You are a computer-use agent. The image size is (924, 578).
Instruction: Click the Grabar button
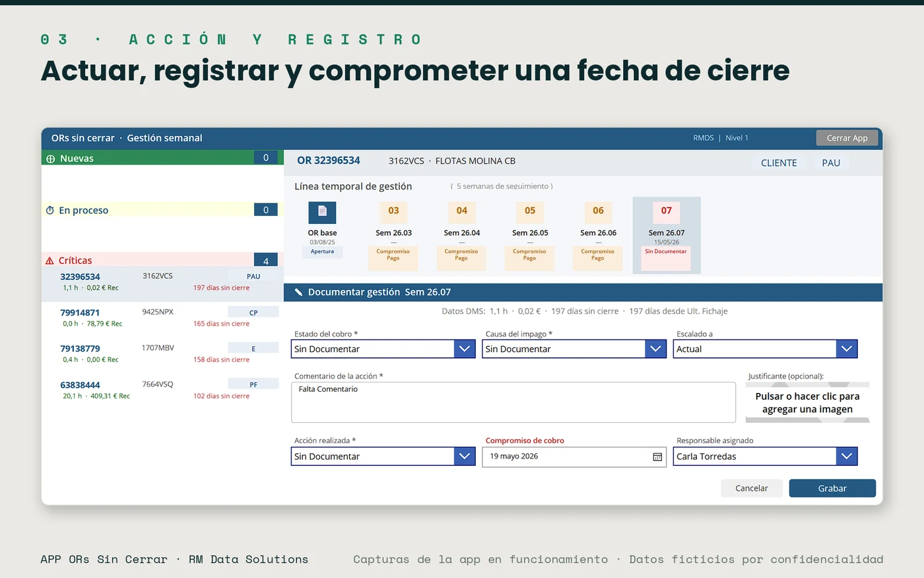point(832,488)
